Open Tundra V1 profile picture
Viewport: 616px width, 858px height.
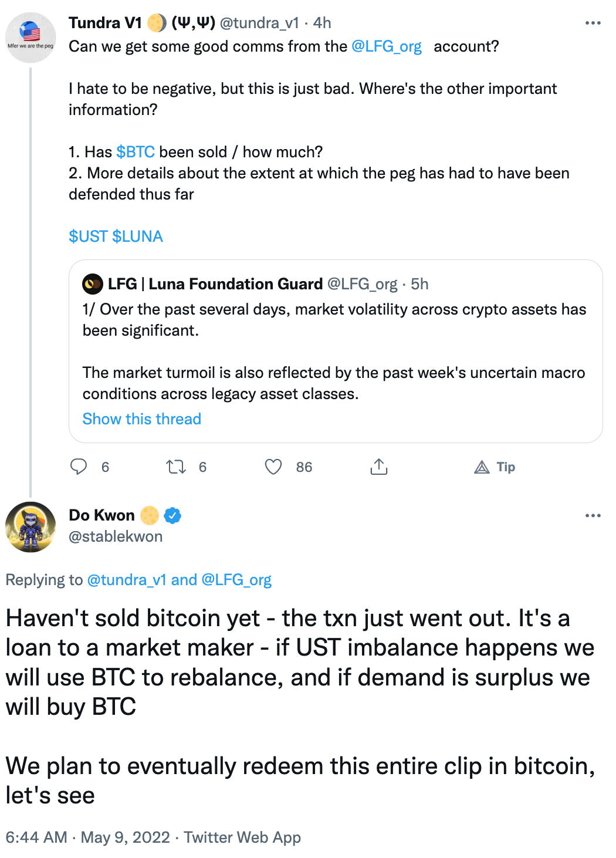pos(31,38)
